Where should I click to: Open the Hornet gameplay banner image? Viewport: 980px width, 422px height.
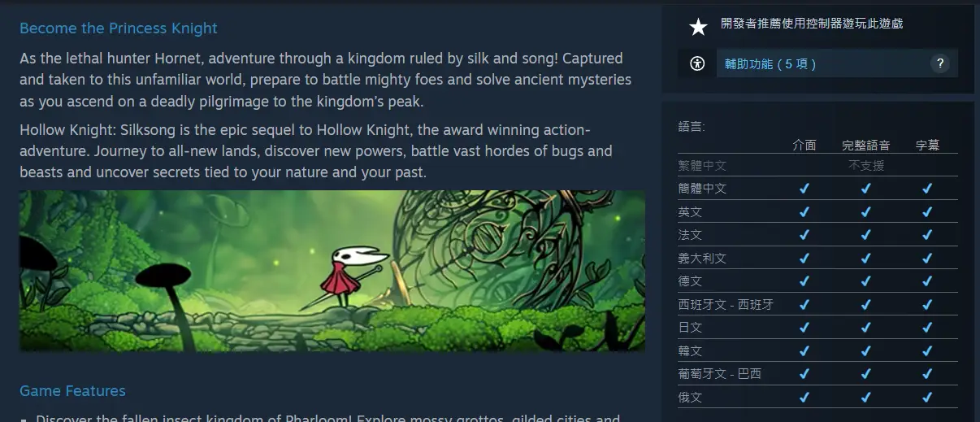click(332, 271)
